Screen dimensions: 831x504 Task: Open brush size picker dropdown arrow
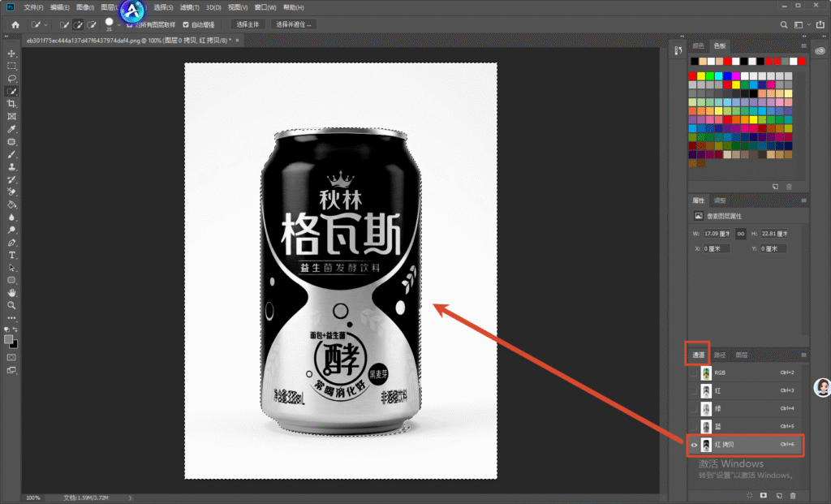[118, 24]
